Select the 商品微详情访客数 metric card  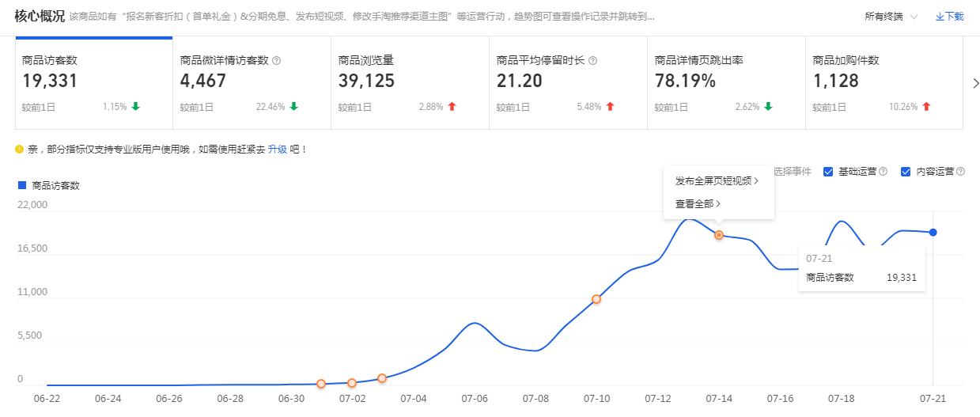[252, 83]
